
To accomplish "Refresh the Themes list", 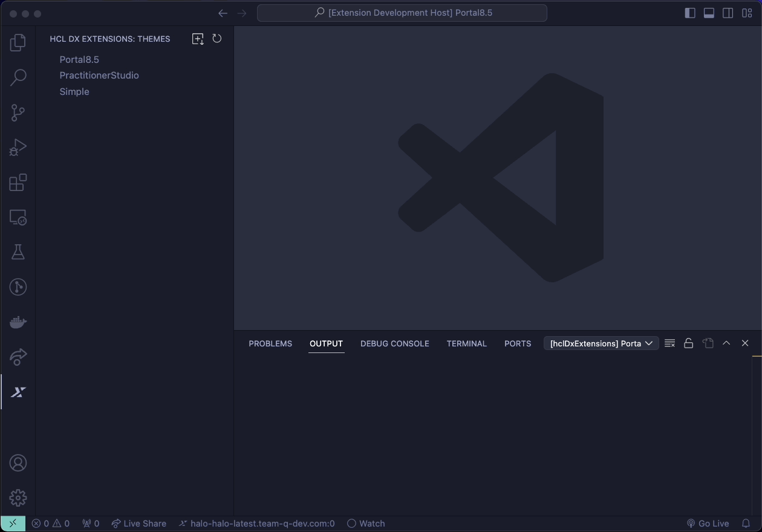I will [x=217, y=39].
